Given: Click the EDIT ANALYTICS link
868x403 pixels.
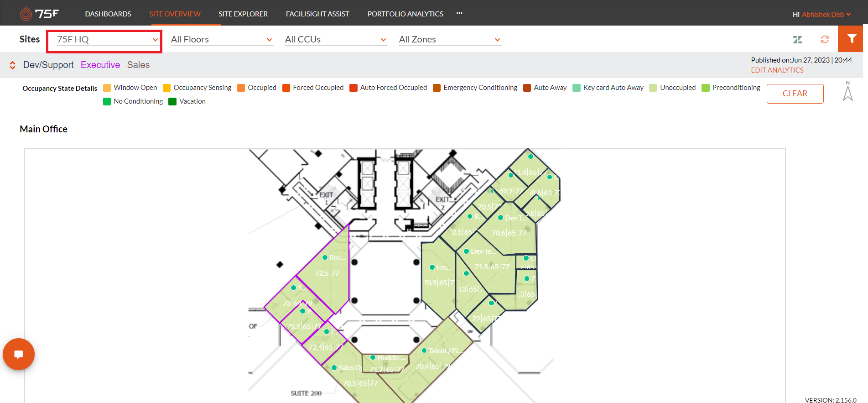Looking at the screenshot, I should point(777,70).
